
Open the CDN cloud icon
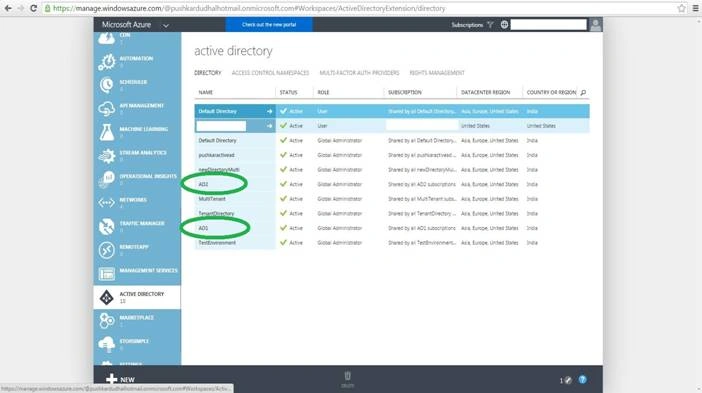(x=107, y=38)
